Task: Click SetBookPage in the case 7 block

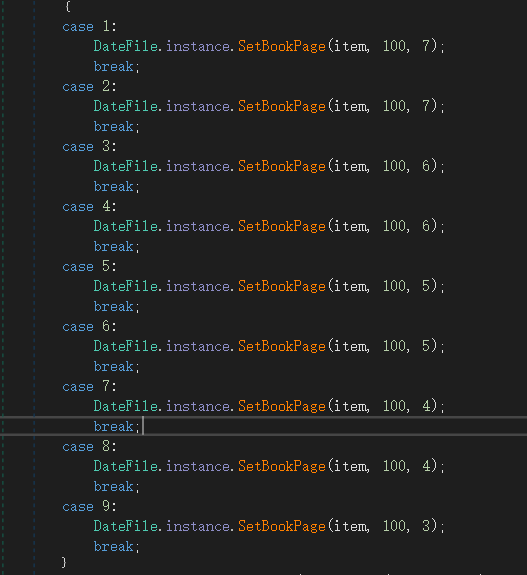Action: pos(282,407)
